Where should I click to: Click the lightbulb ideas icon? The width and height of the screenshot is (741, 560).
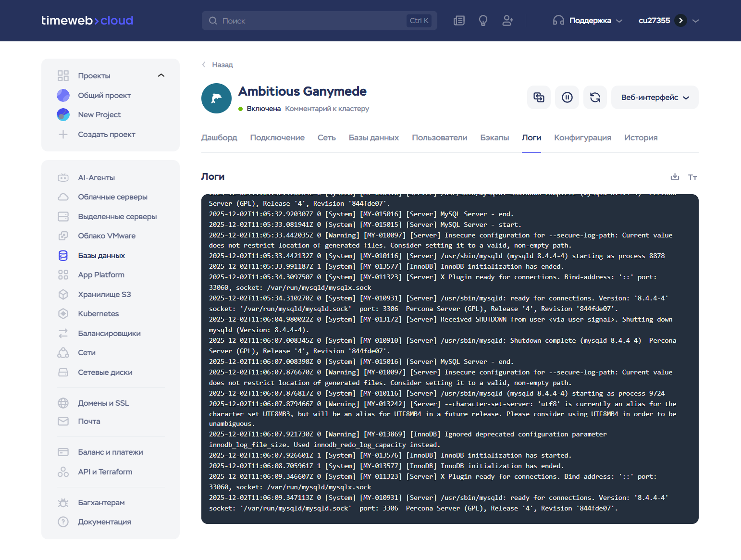tap(483, 21)
